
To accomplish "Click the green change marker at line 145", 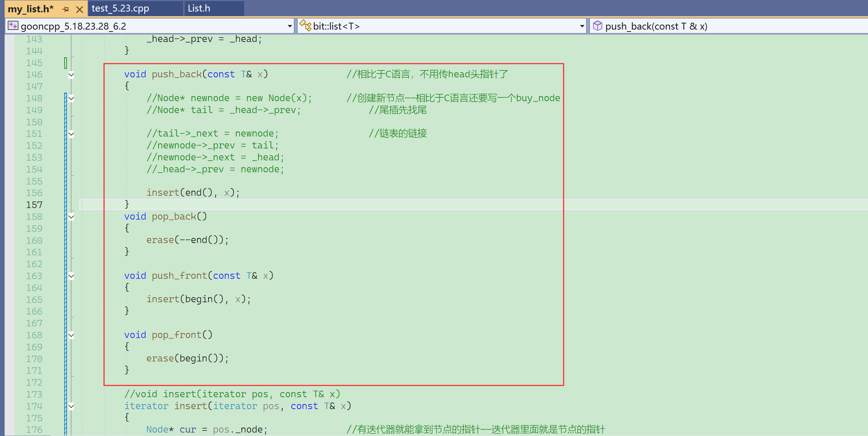I will click(x=65, y=63).
